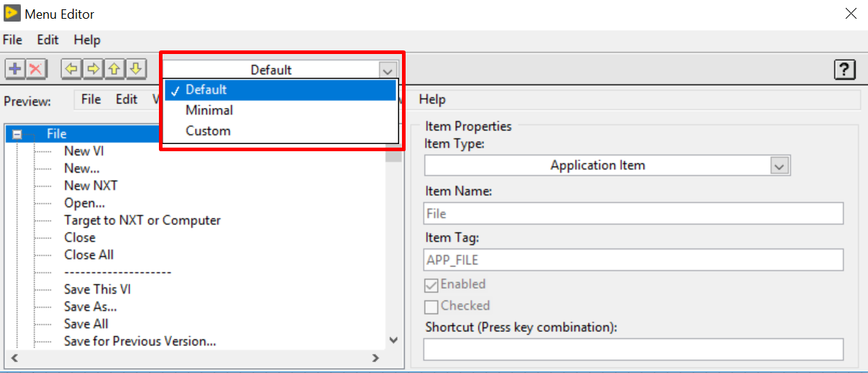This screenshot has height=373, width=868.
Task: Click the left arrow toolbar icon
Action: tap(70, 69)
